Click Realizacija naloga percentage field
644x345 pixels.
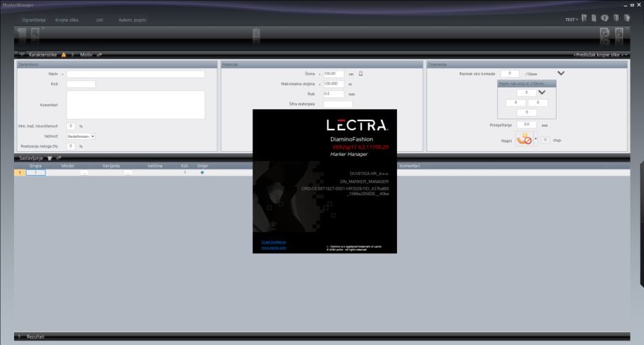71,146
